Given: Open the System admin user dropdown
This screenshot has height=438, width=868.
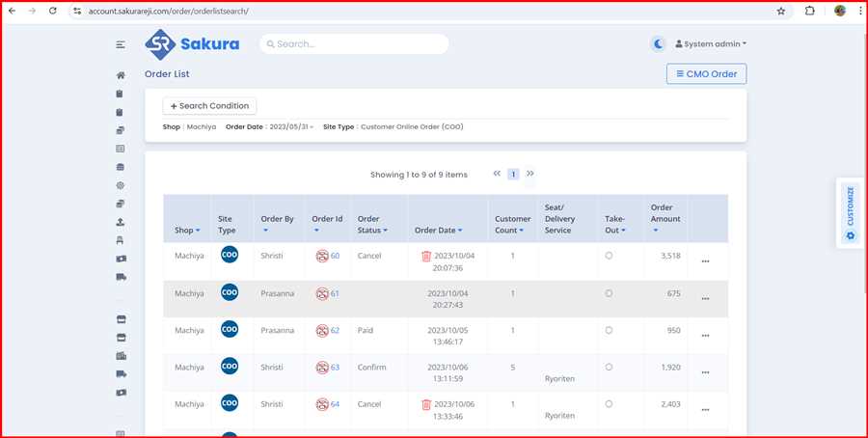Looking at the screenshot, I should 711,44.
